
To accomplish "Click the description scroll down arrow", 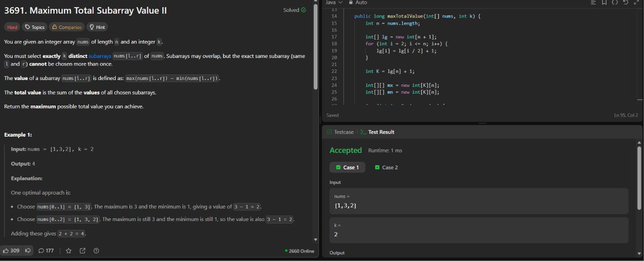I will coord(316,240).
